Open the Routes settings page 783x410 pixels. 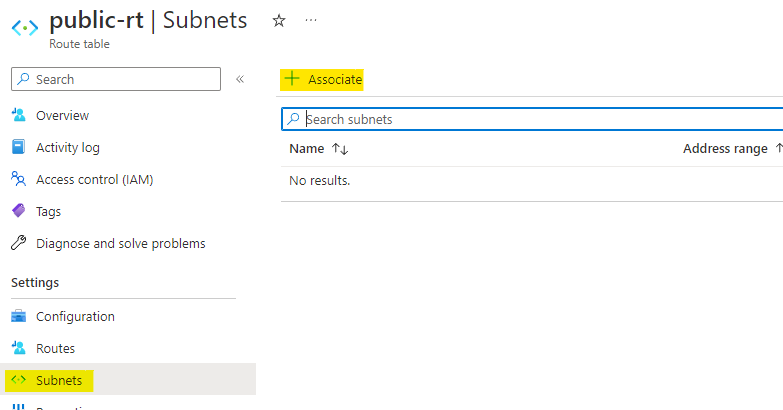click(55, 349)
